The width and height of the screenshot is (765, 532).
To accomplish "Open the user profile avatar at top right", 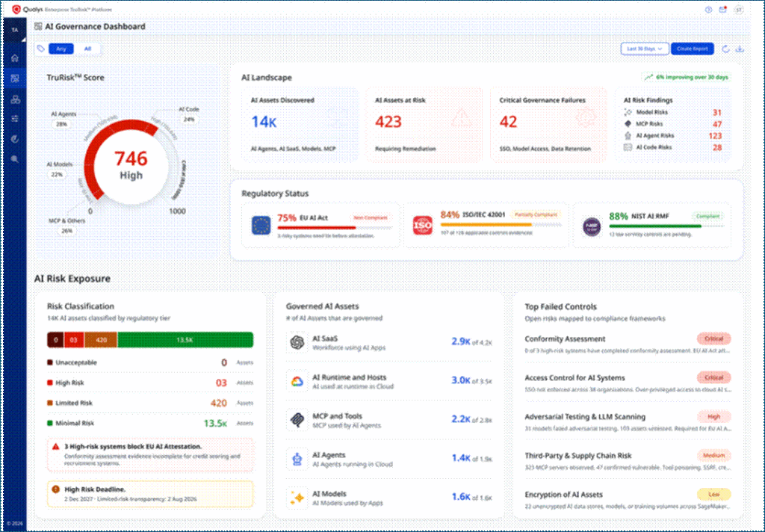I will (739, 9).
